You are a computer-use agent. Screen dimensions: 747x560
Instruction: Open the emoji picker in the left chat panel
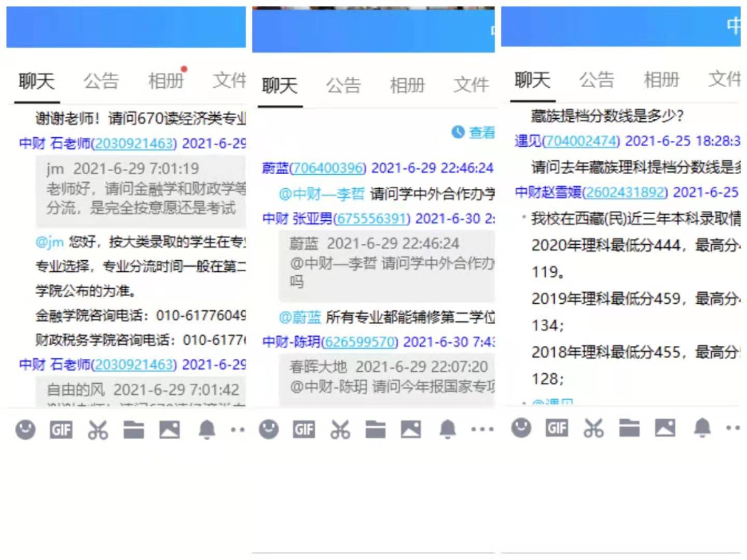click(25, 429)
